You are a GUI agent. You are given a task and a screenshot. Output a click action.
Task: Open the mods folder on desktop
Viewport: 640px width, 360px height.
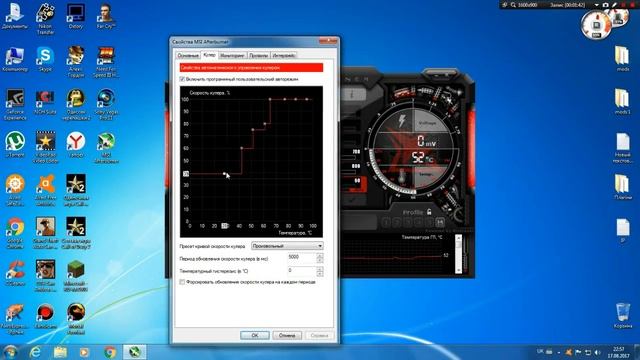click(622, 59)
